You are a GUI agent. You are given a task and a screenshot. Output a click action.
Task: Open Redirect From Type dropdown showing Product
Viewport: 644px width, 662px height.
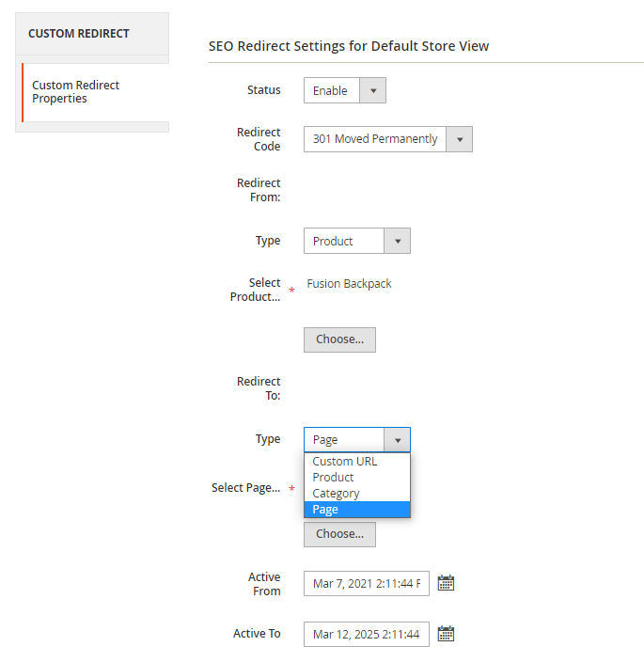coord(356,241)
